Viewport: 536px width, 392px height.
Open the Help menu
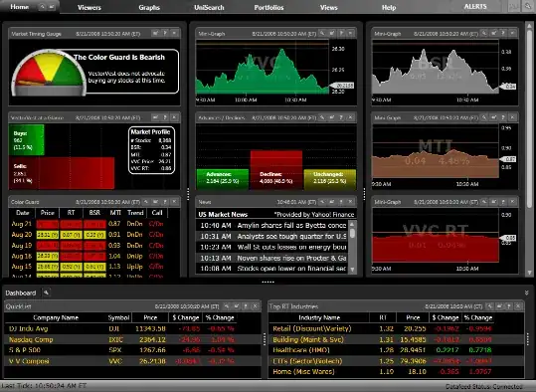pyautogui.click(x=389, y=8)
